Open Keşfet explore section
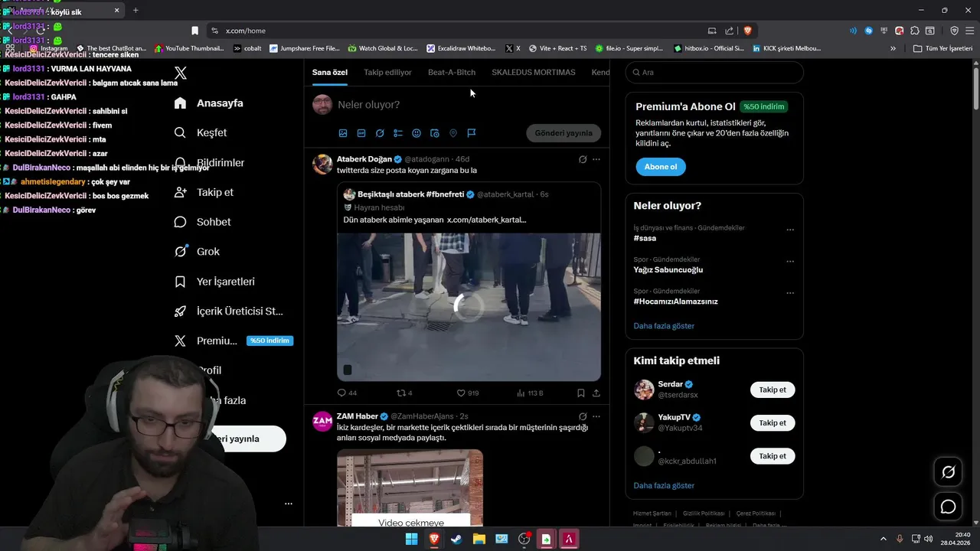Image resolution: width=980 pixels, height=551 pixels. 201,132
